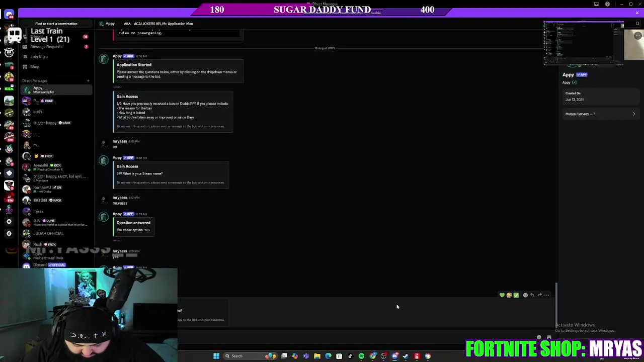644x362 pixels.
Task: Open Discord home direct messages icon
Action: pyautogui.click(x=9, y=14)
